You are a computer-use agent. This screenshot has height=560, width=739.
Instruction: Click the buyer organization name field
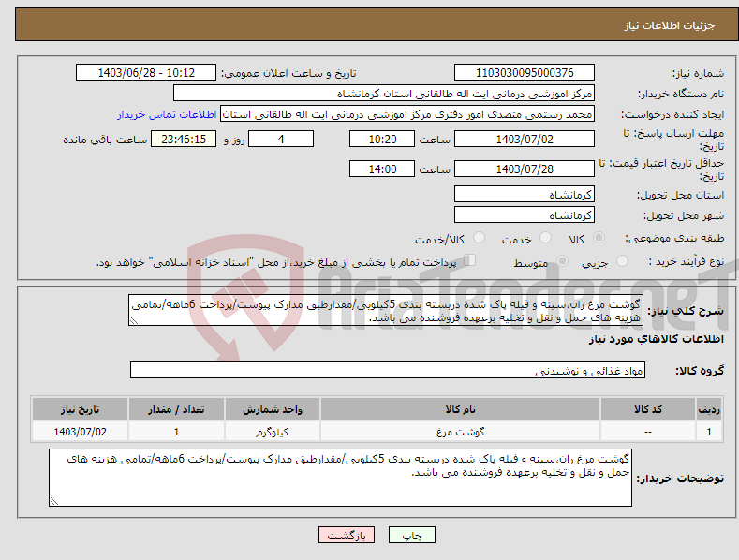coord(384,94)
